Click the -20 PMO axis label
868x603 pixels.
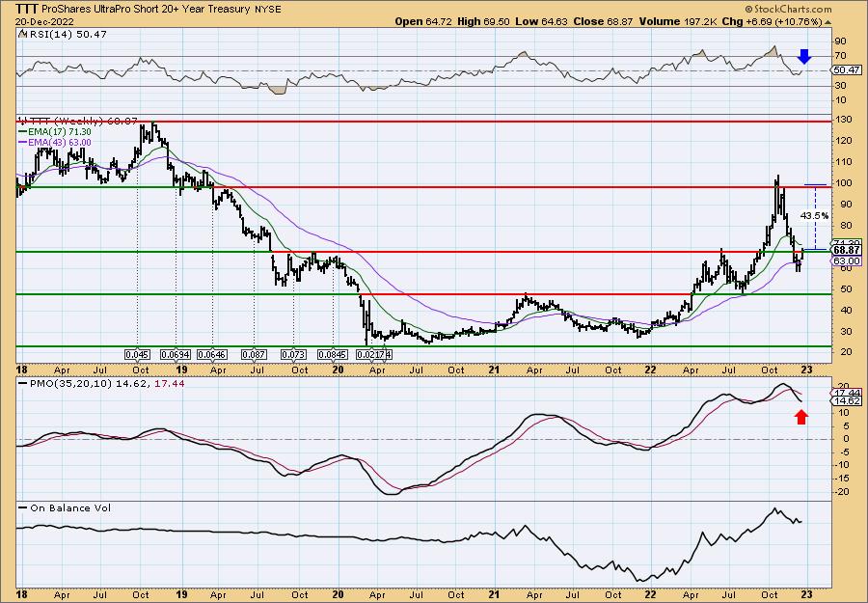pos(841,492)
